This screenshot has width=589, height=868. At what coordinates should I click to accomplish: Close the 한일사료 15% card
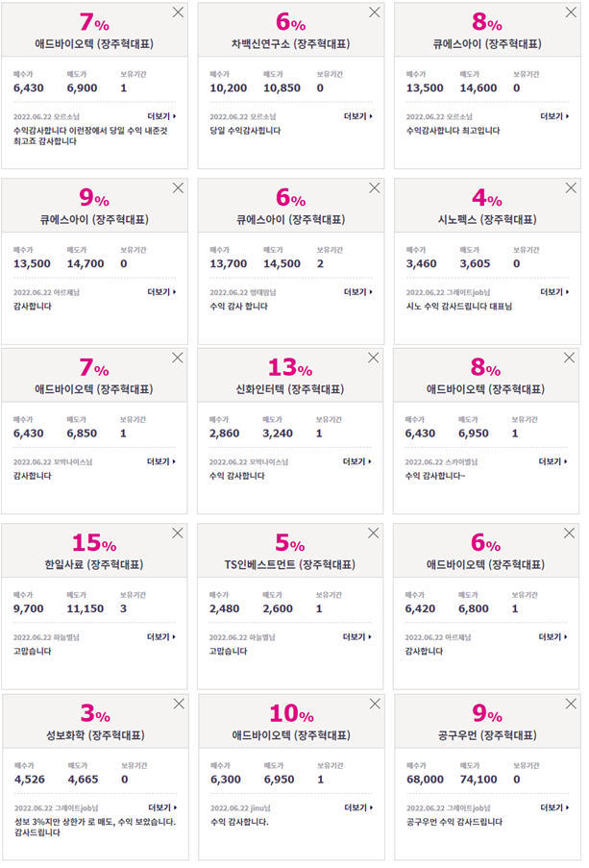coord(178,533)
